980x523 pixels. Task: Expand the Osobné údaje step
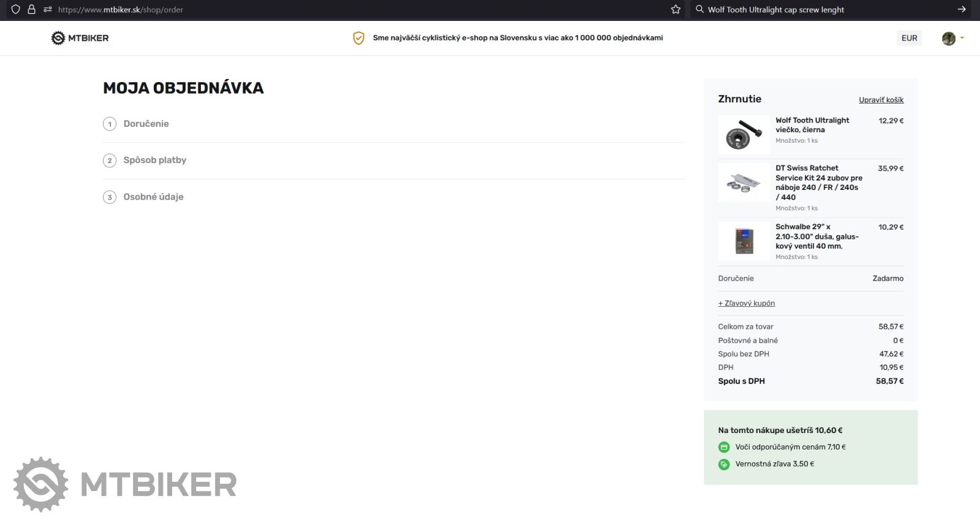click(x=153, y=197)
